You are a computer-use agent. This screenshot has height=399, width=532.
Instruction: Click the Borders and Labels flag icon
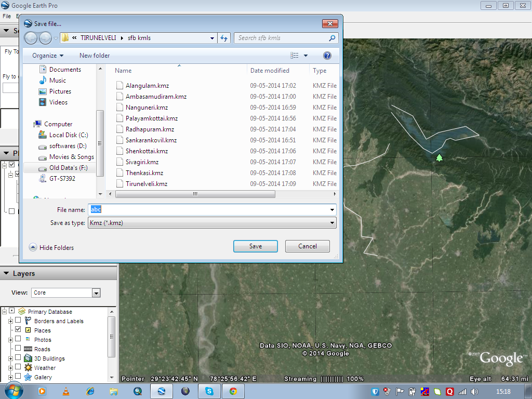click(27, 321)
